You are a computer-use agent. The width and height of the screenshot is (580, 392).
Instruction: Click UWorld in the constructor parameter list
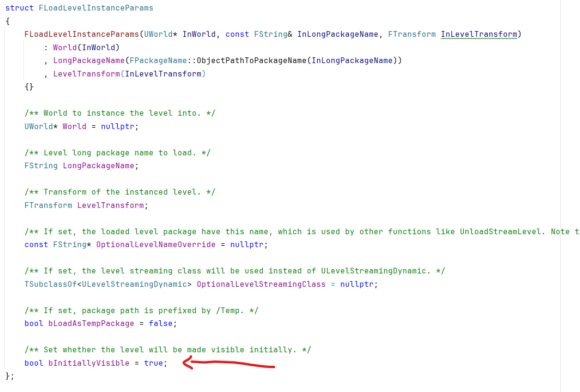pos(158,34)
